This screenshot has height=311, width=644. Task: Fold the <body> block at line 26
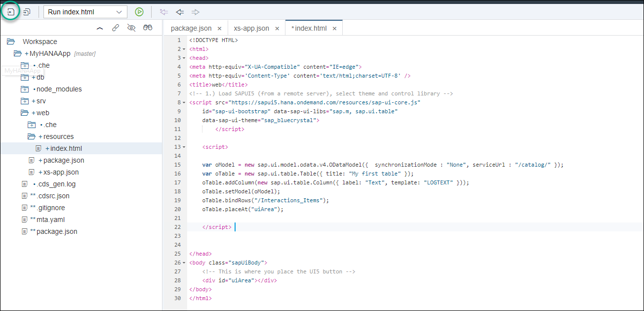184,263
